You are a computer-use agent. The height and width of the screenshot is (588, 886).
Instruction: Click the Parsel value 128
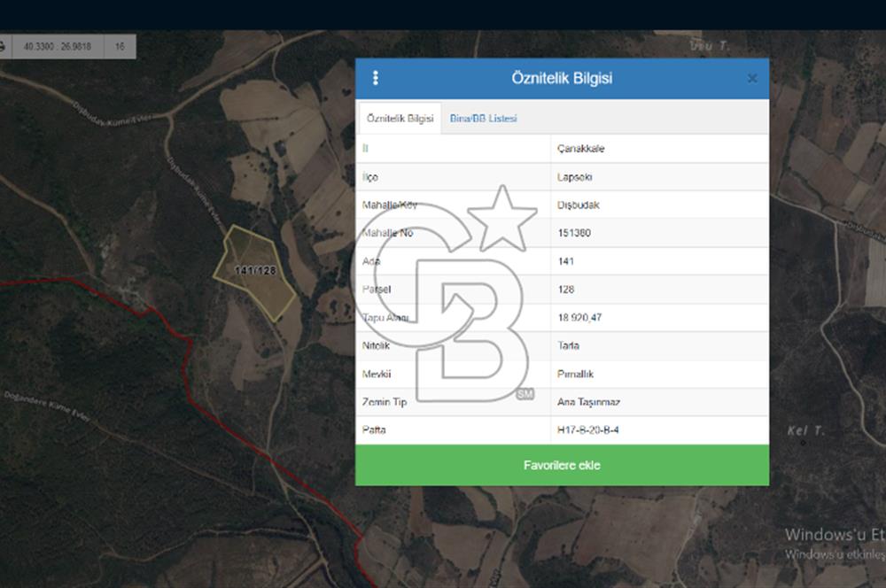point(565,290)
